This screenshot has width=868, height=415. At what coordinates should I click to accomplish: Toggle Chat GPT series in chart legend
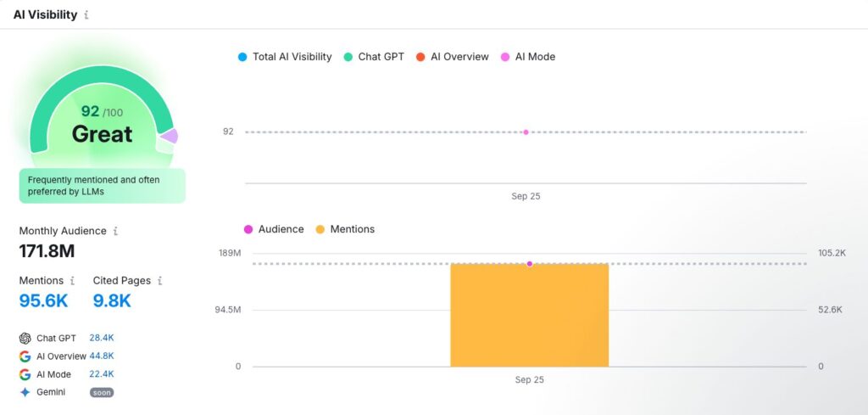(374, 57)
